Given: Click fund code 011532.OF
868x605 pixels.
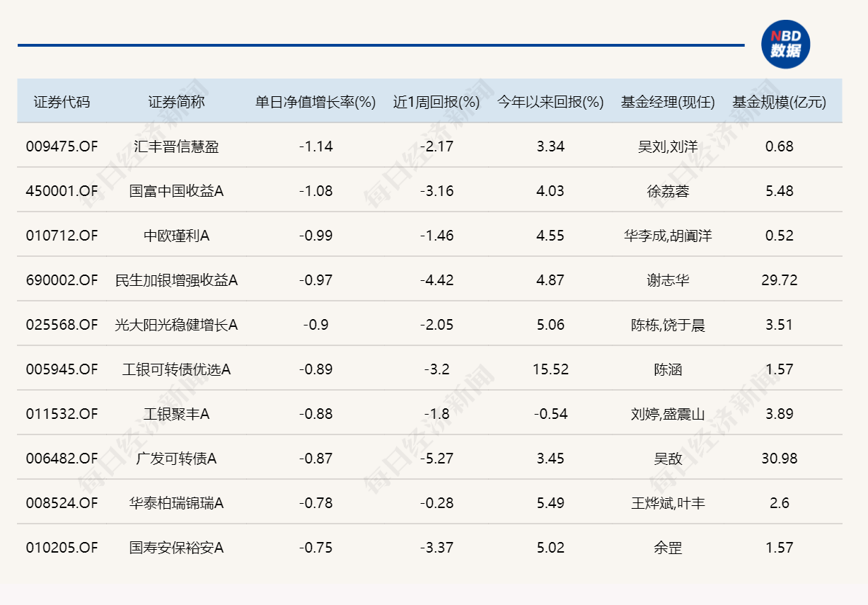Looking at the screenshot, I should [62, 414].
